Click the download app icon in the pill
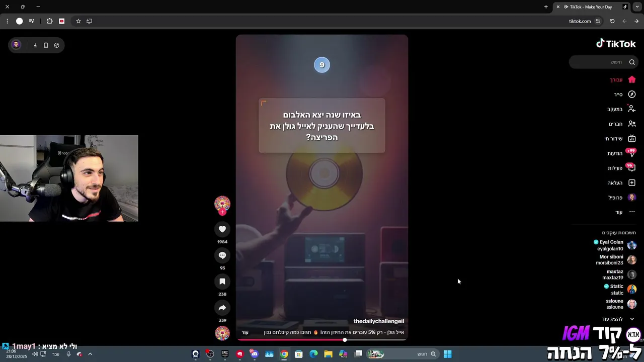 click(35, 45)
